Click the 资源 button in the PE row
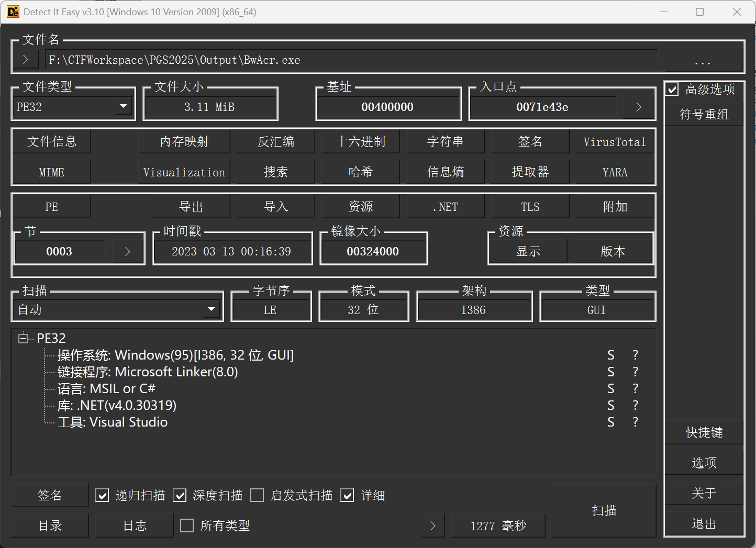Image resolution: width=756 pixels, height=548 pixels. click(x=360, y=206)
